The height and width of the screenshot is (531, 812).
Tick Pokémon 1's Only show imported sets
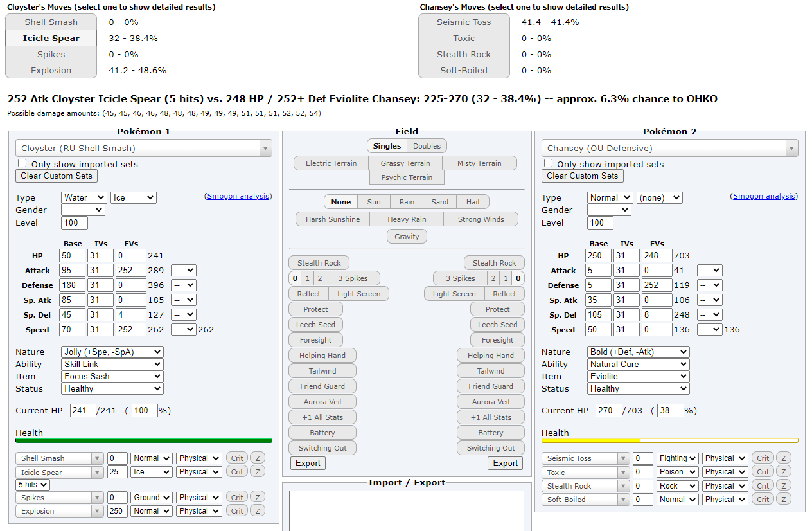[x=22, y=163]
